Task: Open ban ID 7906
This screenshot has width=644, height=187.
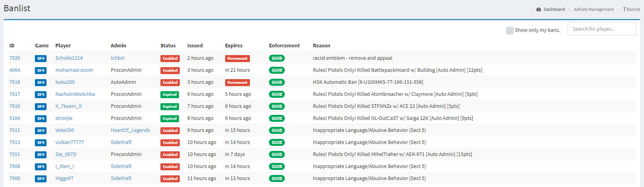Action: pos(15,178)
